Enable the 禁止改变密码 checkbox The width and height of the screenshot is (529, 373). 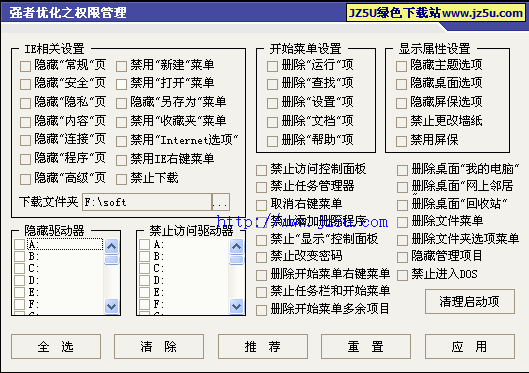click(261, 257)
